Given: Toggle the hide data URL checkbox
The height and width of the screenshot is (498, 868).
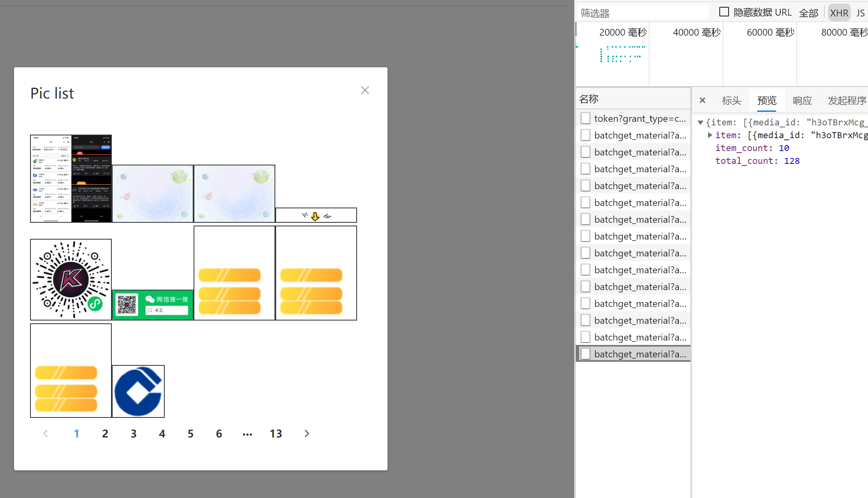Looking at the screenshot, I should [x=724, y=12].
